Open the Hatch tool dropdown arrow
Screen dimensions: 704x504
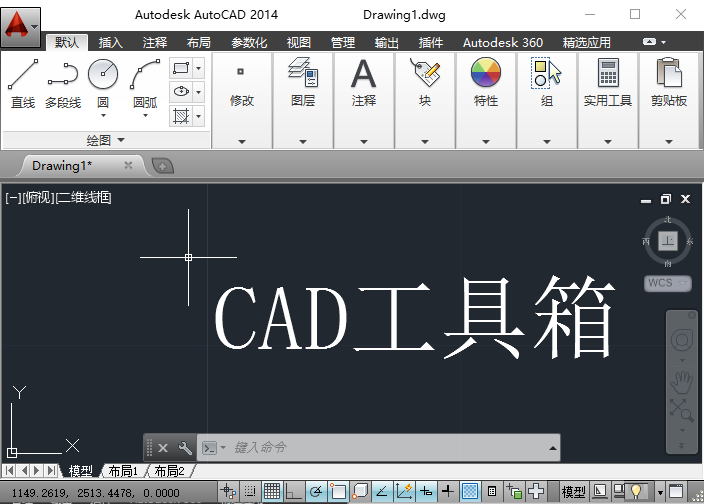(198, 116)
